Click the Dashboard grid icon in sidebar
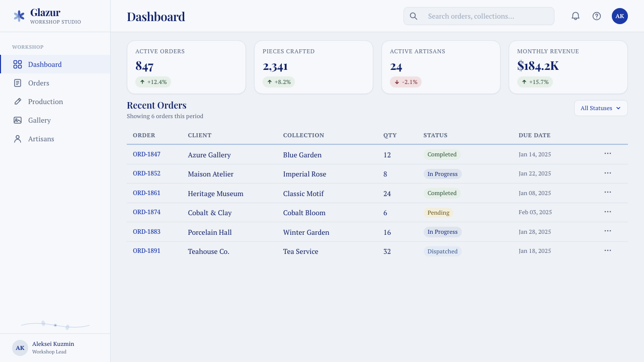644x362 pixels. coord(18,64)
